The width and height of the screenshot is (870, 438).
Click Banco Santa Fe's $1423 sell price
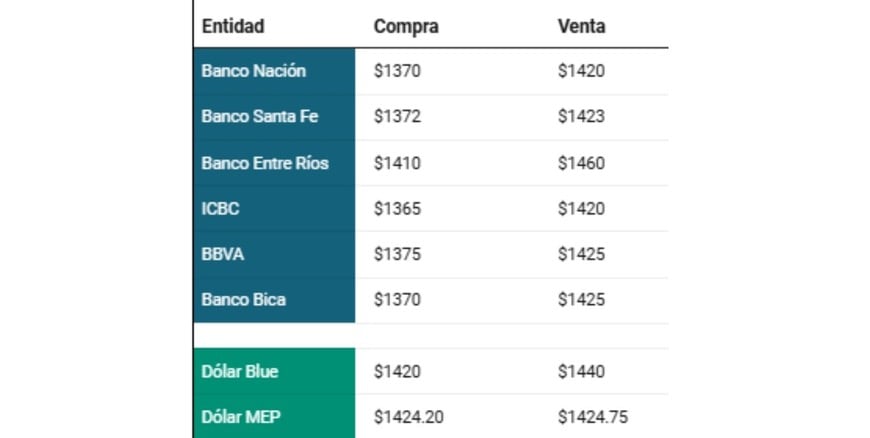[581, 116]
